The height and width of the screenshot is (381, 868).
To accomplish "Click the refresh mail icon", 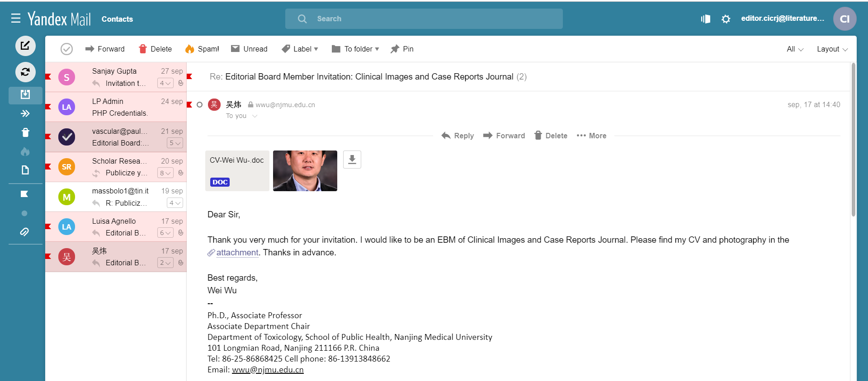I will [25, 72].
